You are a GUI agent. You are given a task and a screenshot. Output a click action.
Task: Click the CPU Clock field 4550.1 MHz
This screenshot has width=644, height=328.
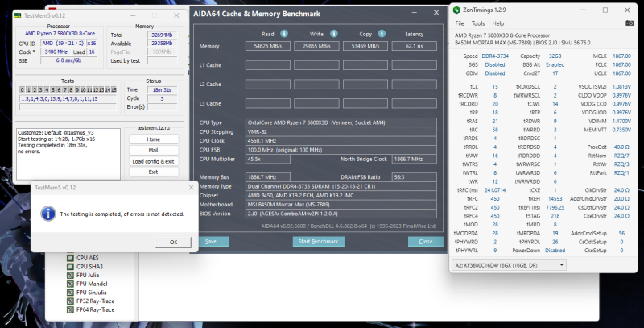click(x=341, y=140)
